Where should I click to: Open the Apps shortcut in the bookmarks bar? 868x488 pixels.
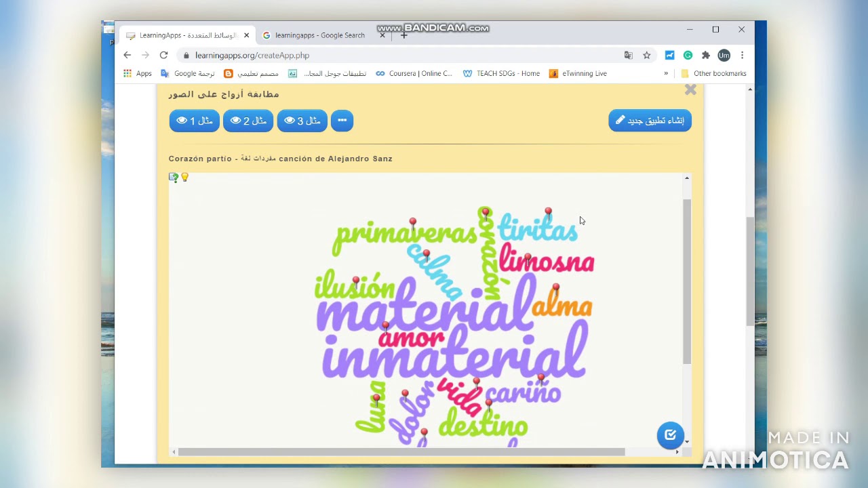pos(137,73)
